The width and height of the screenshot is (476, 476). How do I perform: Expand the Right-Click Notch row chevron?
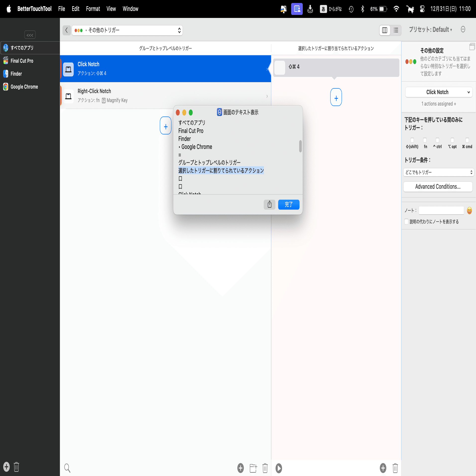(267, 96)
